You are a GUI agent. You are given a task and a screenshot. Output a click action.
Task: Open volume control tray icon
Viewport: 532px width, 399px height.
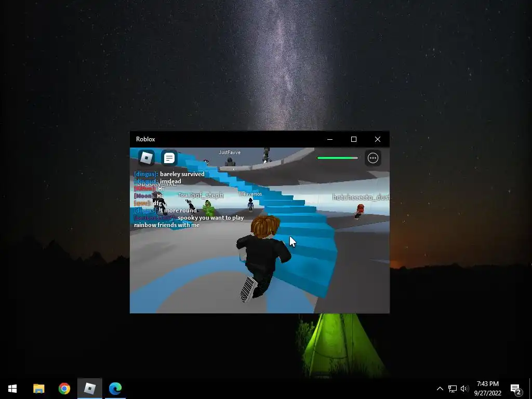point(464,389)
